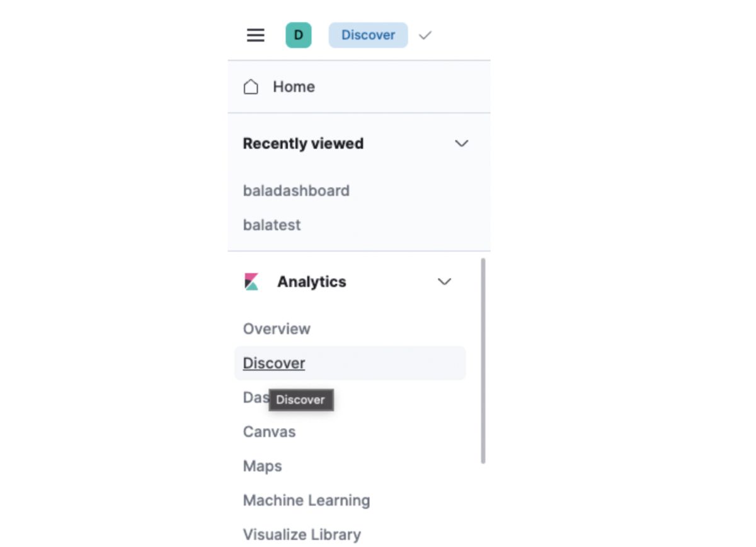
Task: Open the Visualize Library
Action: (x=302, y=534)
